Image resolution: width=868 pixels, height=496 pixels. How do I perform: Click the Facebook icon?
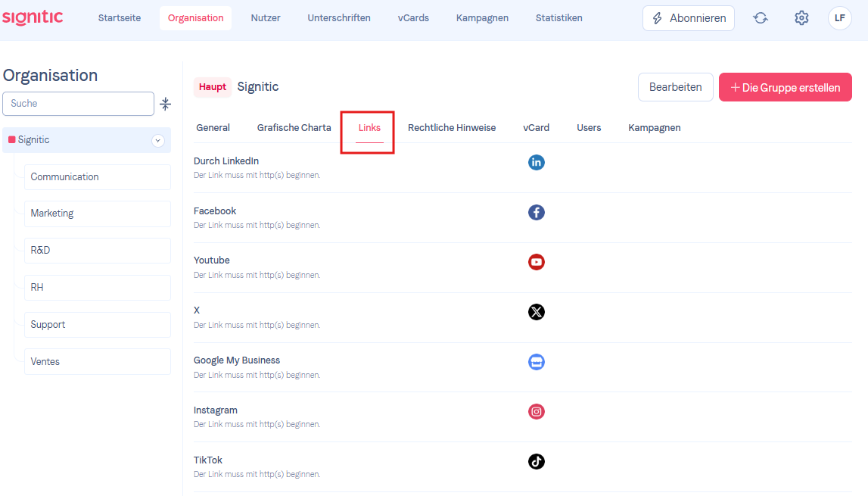click(536, 212)
